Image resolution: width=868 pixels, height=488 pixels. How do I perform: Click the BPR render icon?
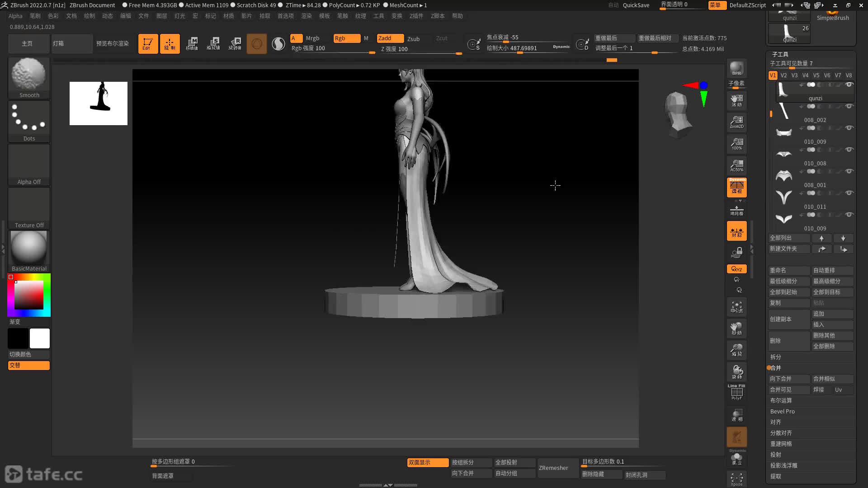tap(736, 68)
